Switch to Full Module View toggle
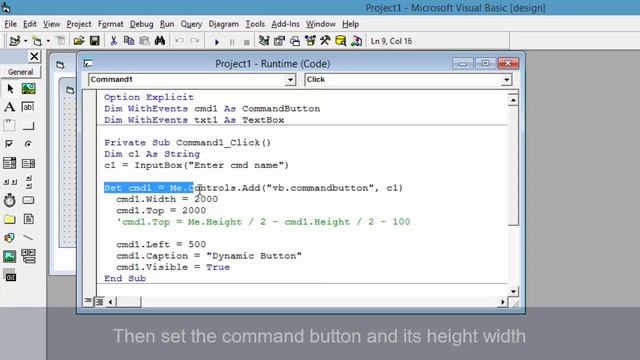Screen dimensions: 640x360 pos(99,302)
